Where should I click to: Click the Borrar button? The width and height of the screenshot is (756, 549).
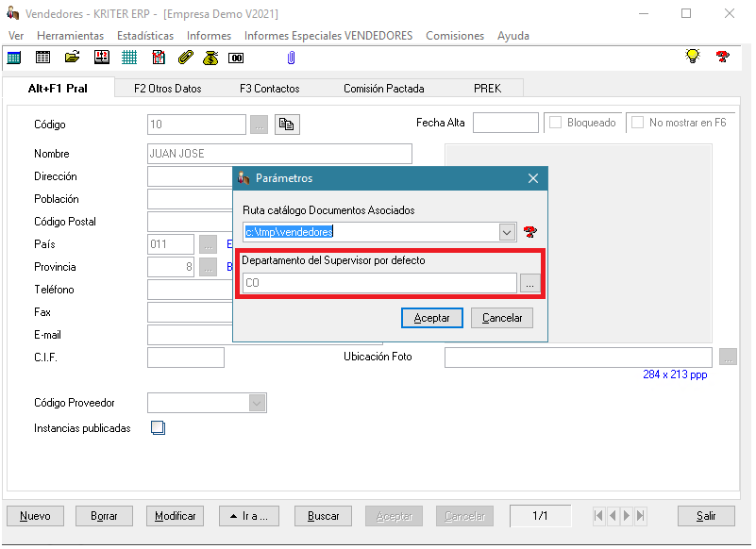click(x=104, y=516)
